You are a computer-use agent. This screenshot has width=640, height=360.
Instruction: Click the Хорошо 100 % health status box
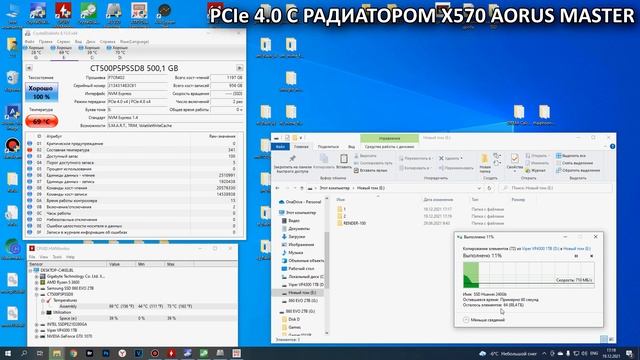click(x=42, y=92)
